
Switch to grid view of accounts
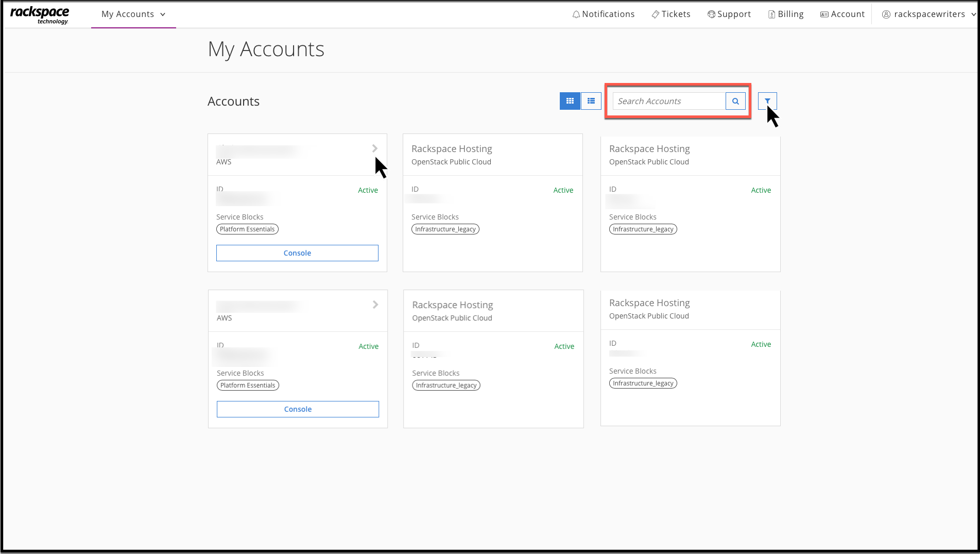tap(570, 101)
